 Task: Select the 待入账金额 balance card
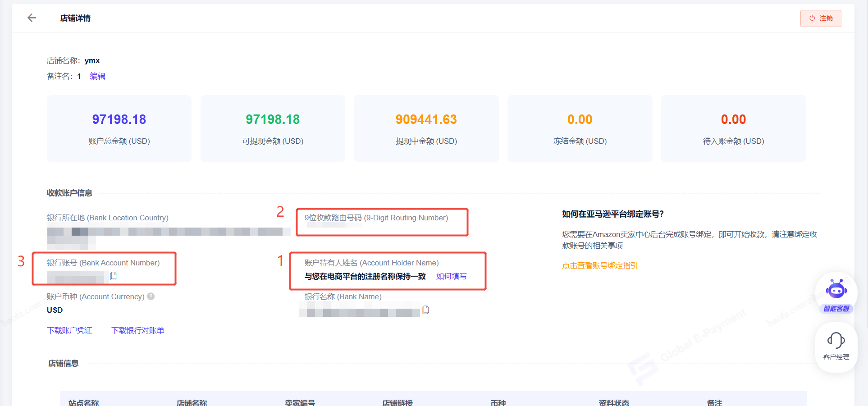[x=733, y=128]
